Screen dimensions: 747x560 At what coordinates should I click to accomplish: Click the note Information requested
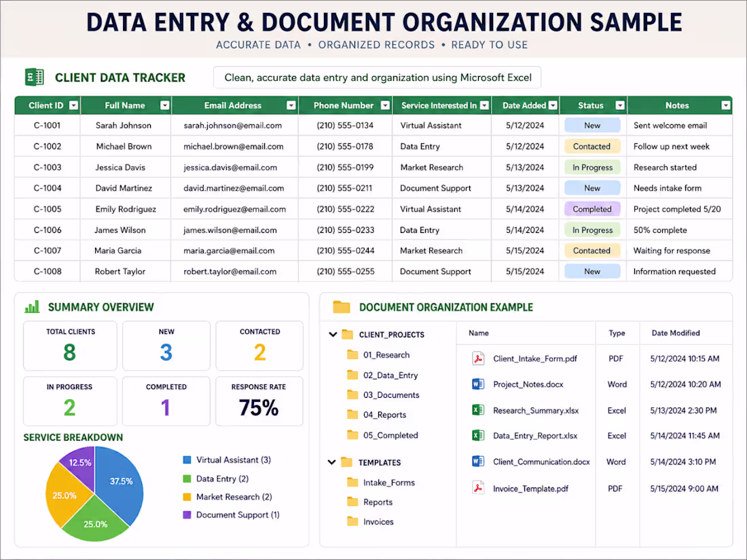coord(674,272)
